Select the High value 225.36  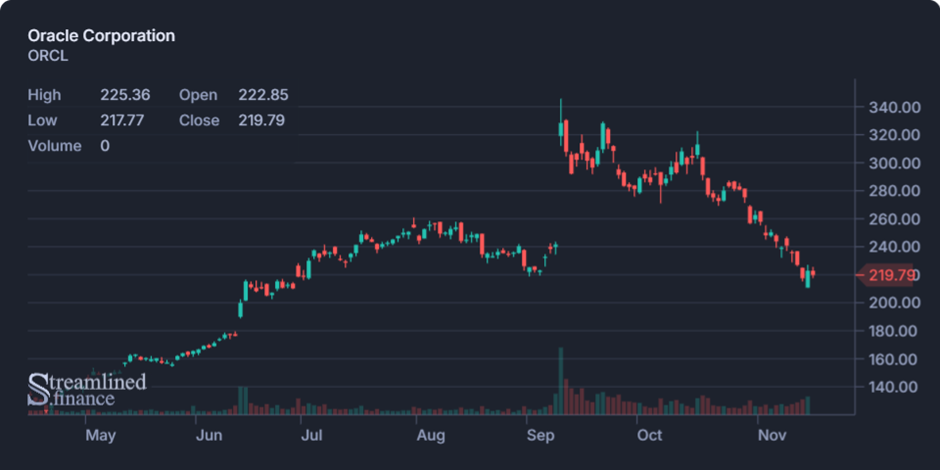coord(125,95)
